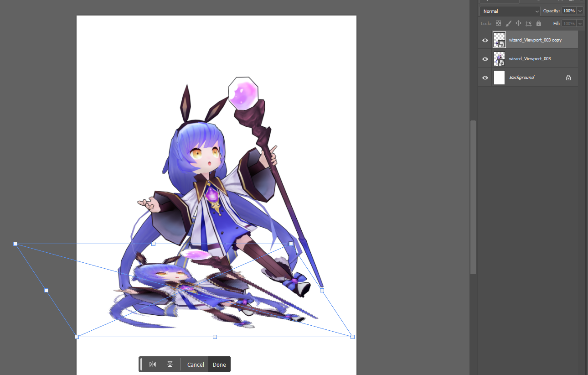The width and height of the screenshot is (588, 375).
Task: Click the bottom-left transform corner handle
Action: point(77,337)
